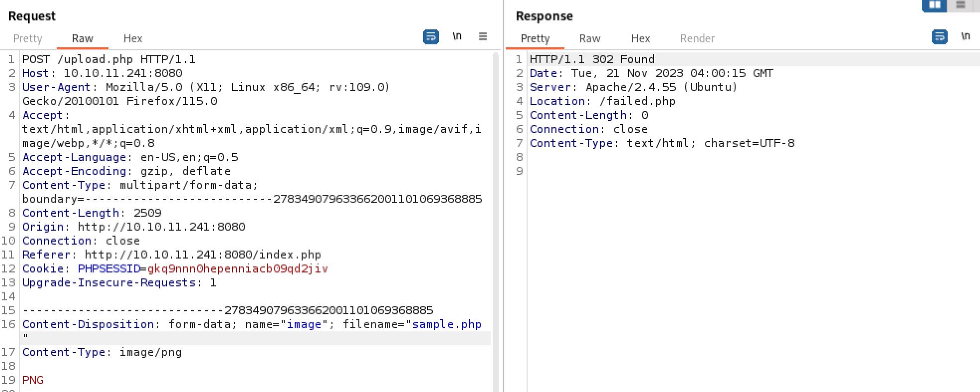Screen dimensions: 980x392
Task: Click the sample.php filename in the request
Action: [446, 325]
